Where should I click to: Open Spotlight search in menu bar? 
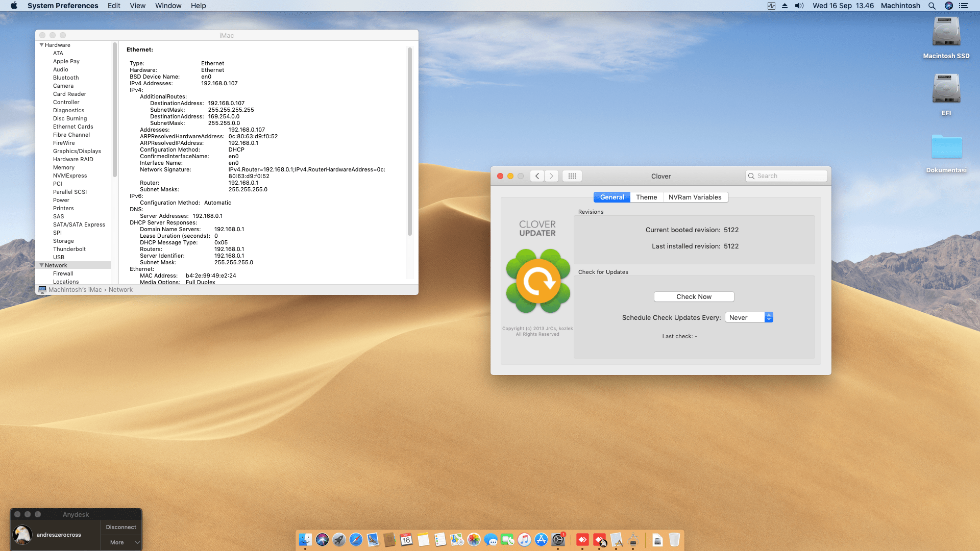pos(932,6)
